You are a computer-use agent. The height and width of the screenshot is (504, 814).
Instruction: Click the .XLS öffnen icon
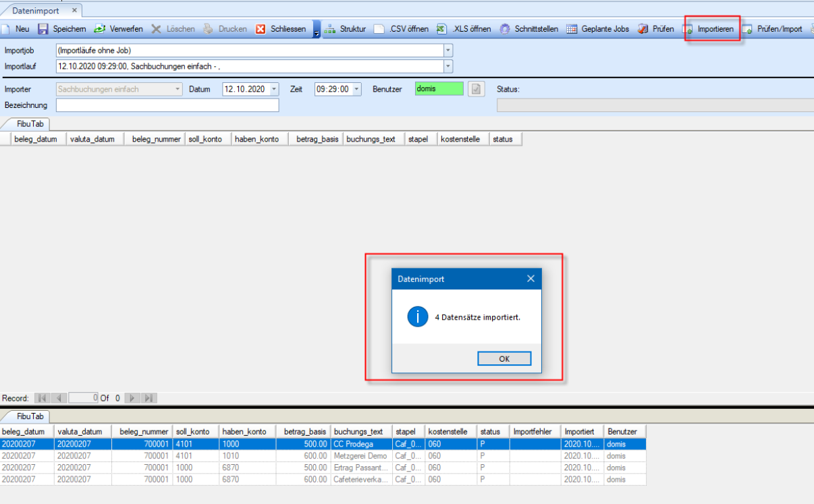pos(441,29)
